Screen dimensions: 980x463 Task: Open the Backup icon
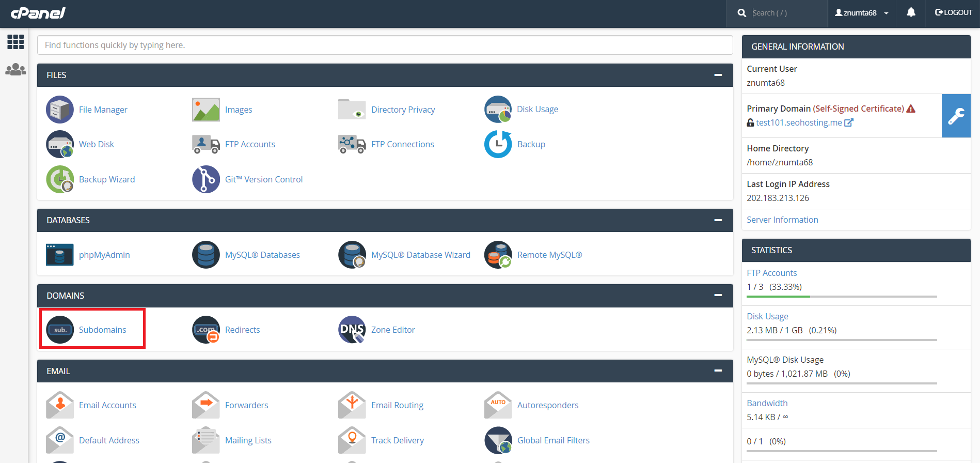coord(498,144)
